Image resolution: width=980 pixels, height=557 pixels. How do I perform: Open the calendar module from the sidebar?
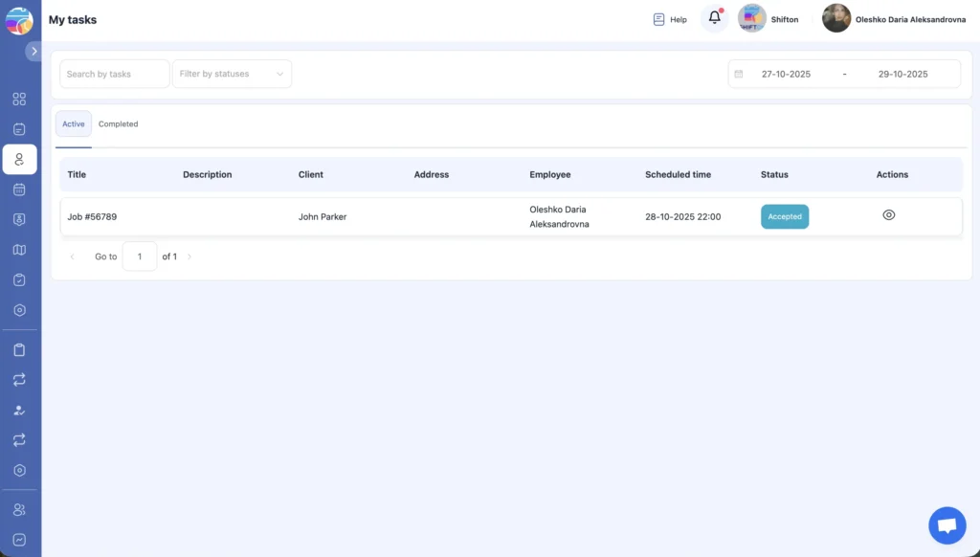tap(19, 189)
